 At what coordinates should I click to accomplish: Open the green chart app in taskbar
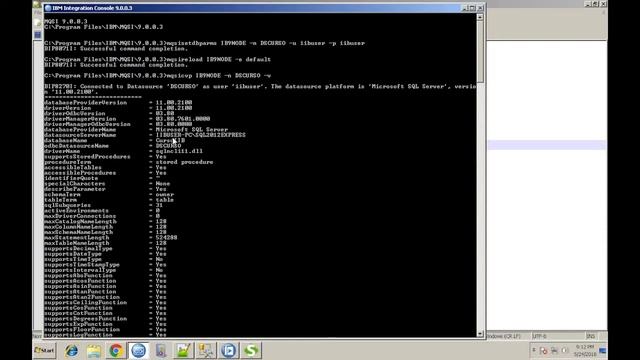click(x=183, y=351)
